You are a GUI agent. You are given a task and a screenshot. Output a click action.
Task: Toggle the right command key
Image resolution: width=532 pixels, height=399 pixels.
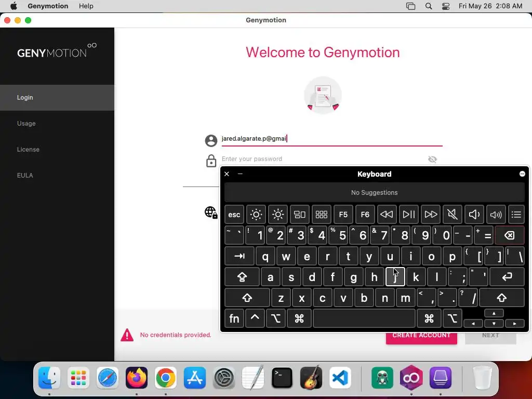tap(429, 318)
